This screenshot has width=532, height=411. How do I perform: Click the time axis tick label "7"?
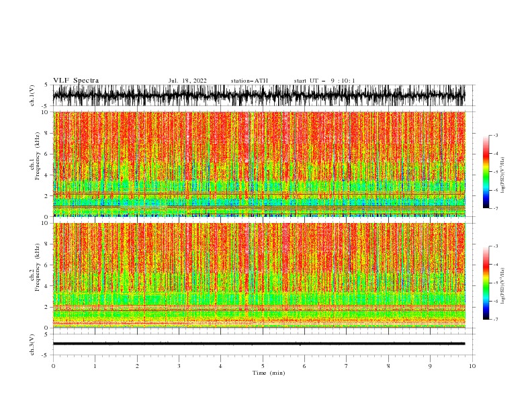(347, 366)
